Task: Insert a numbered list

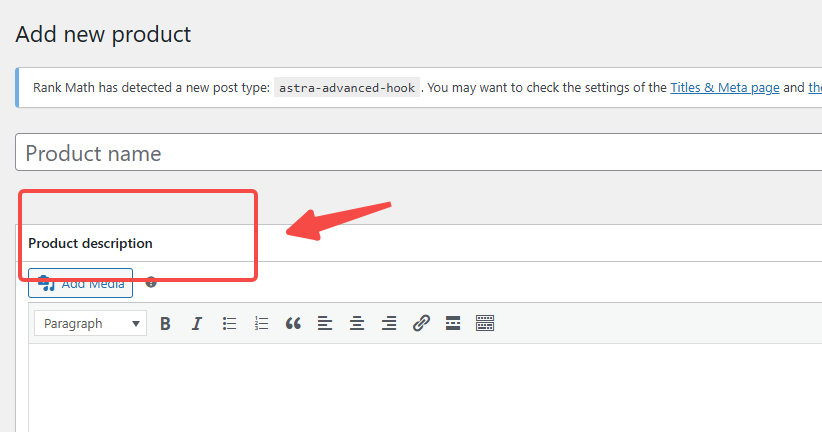Action: click(x=261, y=323)
